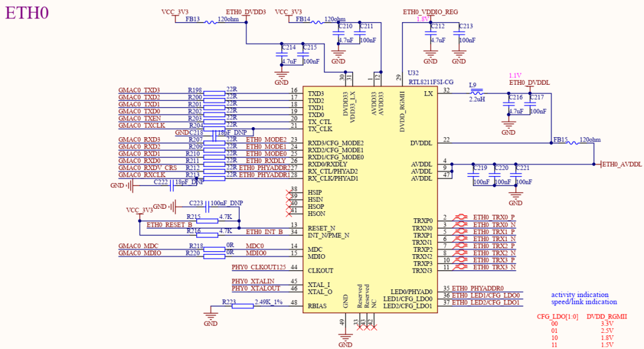
Task: Click the GND symbol below pin 49
Action: (x=345, y=341)
